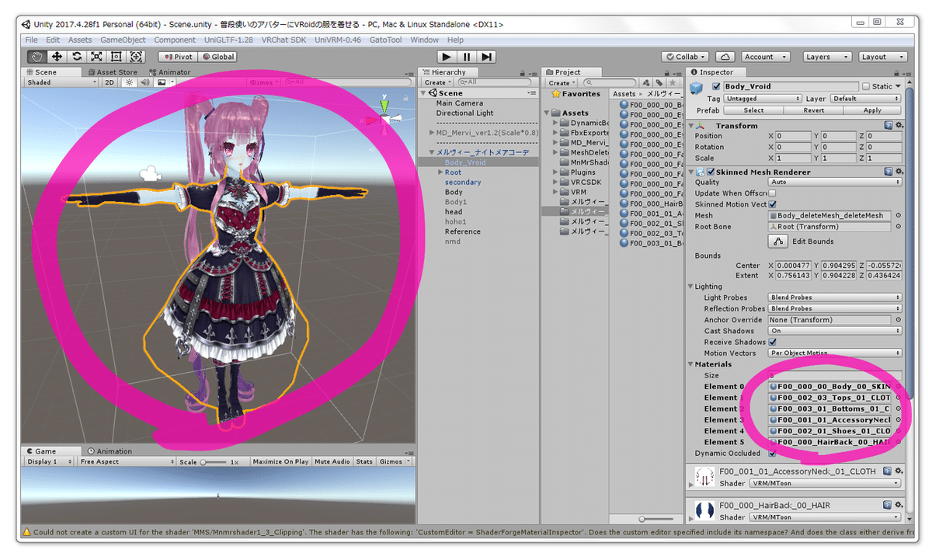Select the Move tool
Screen dimensions: 932x560
[x=57, y=57]
